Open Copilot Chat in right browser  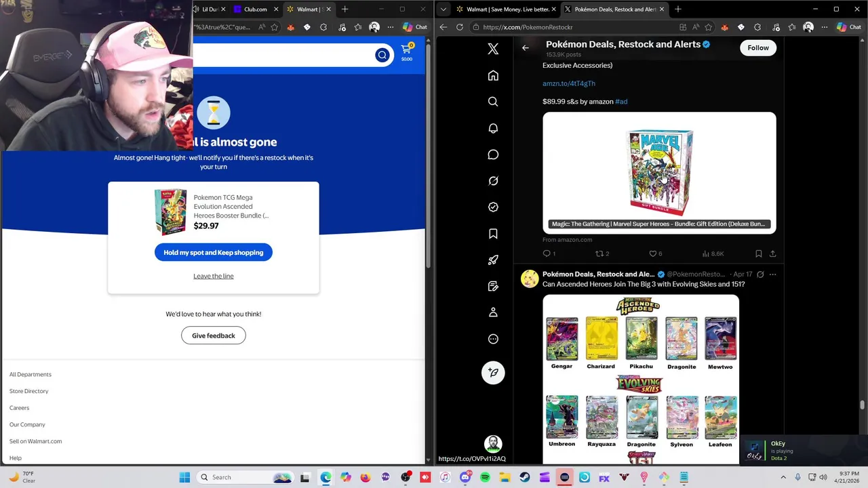(x=849, y=27)
